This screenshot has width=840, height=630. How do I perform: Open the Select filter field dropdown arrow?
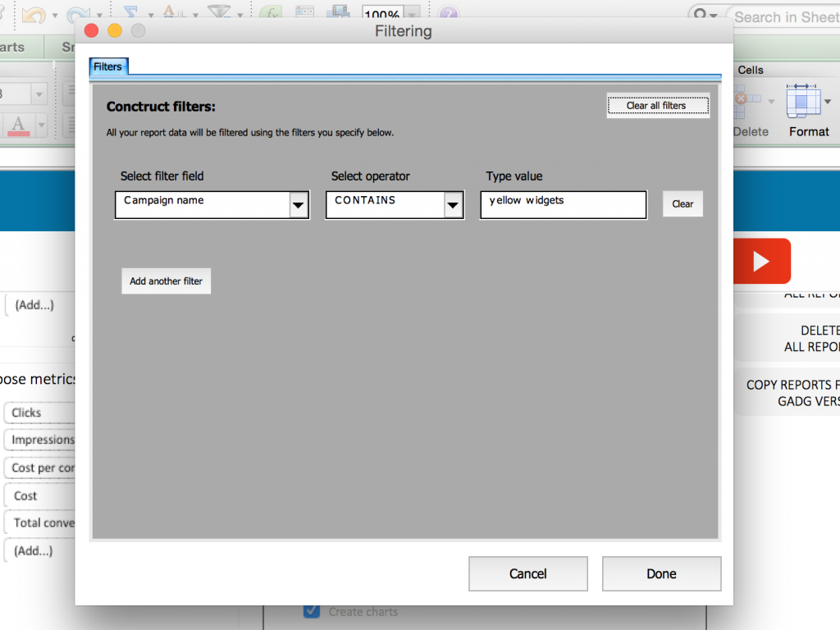299,204
